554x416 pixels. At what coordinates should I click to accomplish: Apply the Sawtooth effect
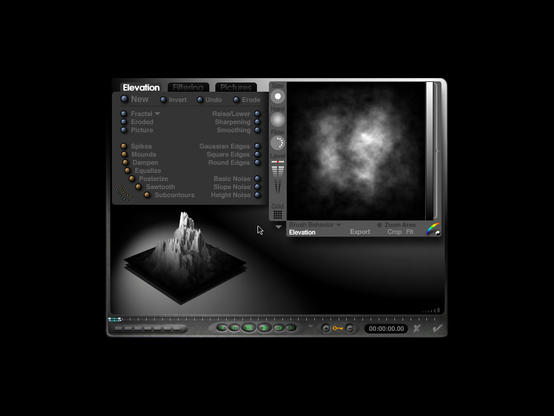138,187
